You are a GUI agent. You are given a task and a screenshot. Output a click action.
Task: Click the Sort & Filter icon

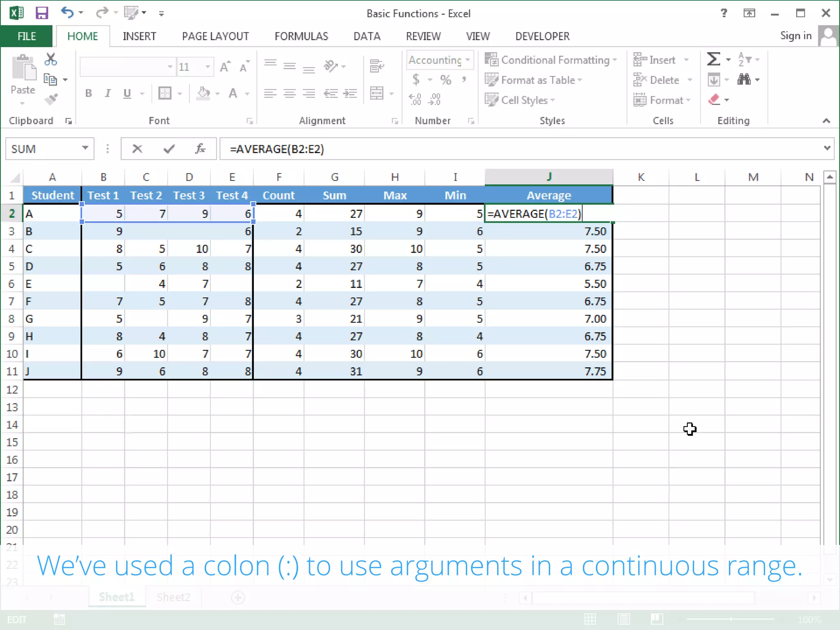point(744,59)
